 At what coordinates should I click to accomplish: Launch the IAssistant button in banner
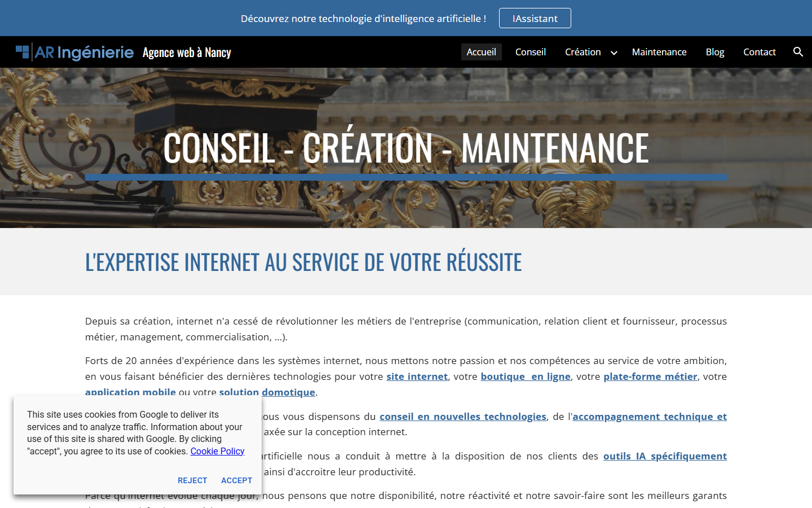(535, 18)
